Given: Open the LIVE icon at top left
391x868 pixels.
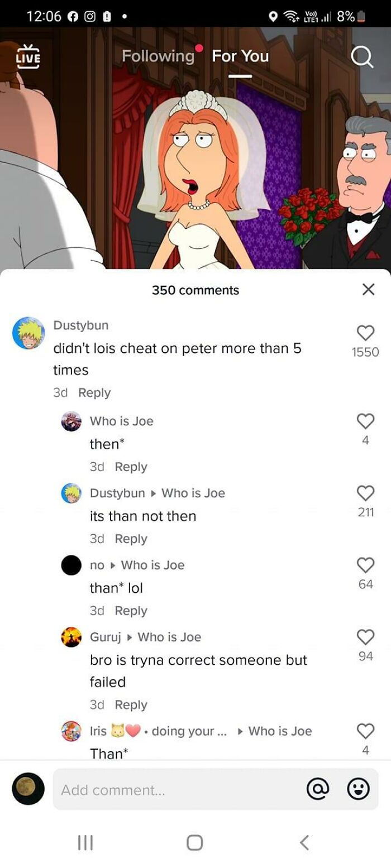Looking at the screenshot, I should click(x=28, y=55).
